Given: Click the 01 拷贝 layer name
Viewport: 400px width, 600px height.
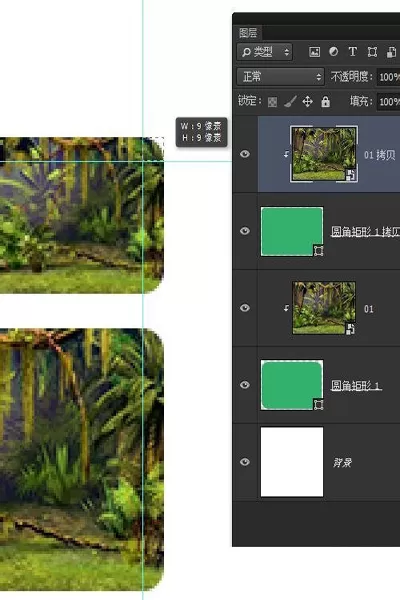Looking at the screenshot, I should point(379,155).
